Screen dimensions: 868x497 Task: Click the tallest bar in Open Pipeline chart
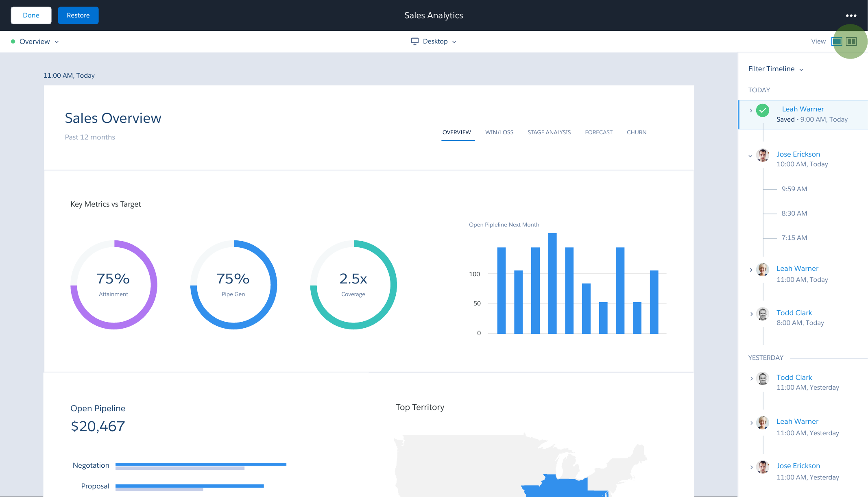click(x=552, y=283)
